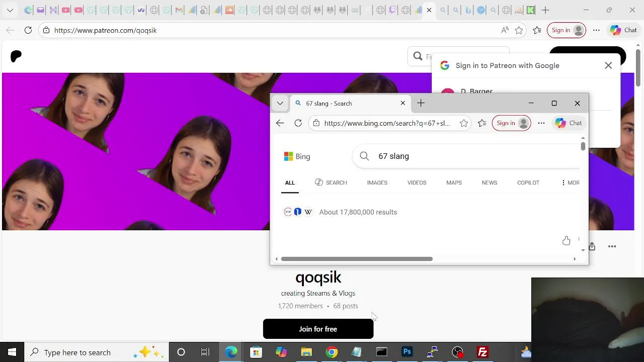Expand the tab actions menu in main window
The height and width of the screenshot is (362, 644).
coord(10,10)
